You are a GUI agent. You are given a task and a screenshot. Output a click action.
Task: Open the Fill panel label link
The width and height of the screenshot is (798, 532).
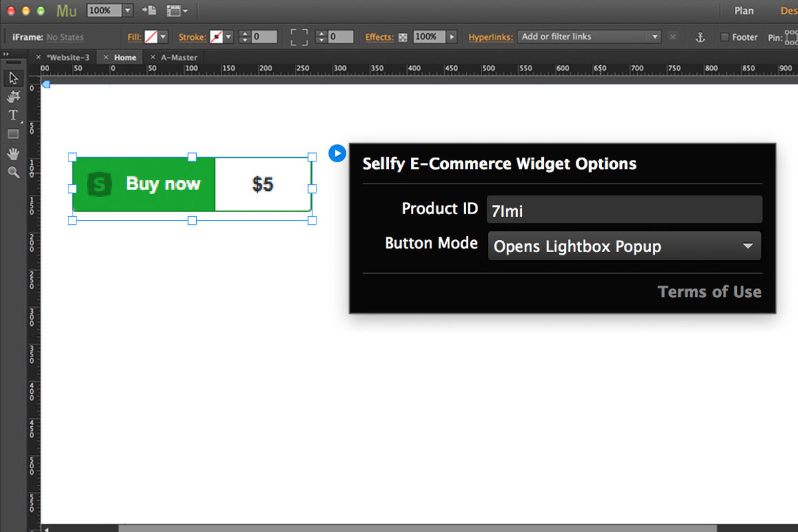[134, 37]
